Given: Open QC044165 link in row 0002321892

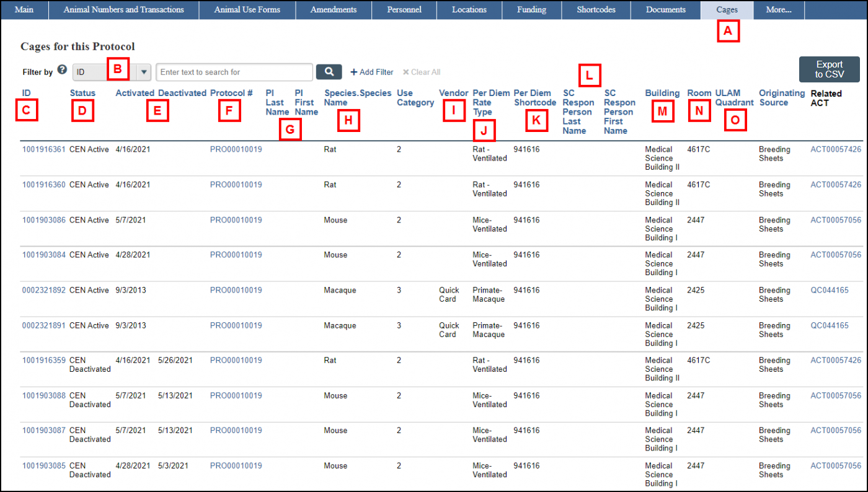Looking at the screenshot, I should pyautogui.click(x=830, y=290).
